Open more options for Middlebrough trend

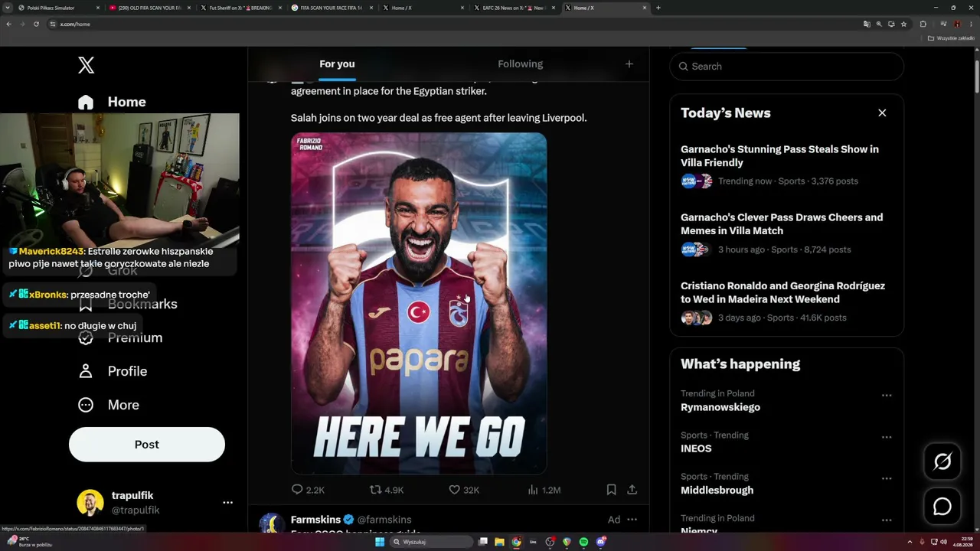tap(887, 478)
